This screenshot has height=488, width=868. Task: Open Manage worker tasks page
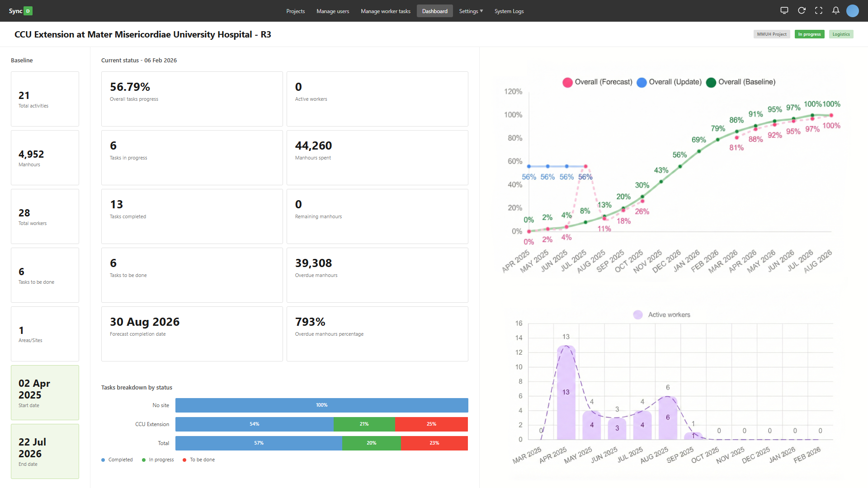[x=385, y=11]
